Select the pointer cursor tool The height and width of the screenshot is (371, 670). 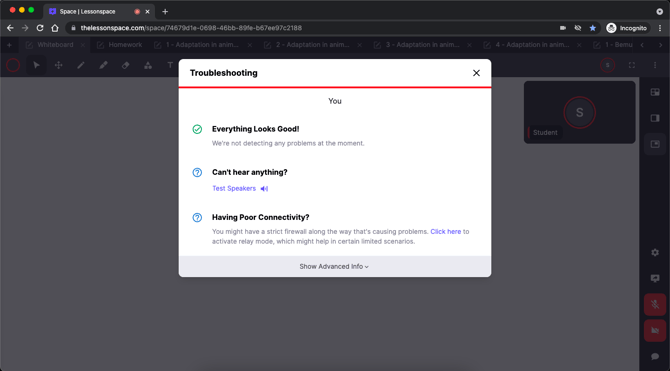click(36, 65)
